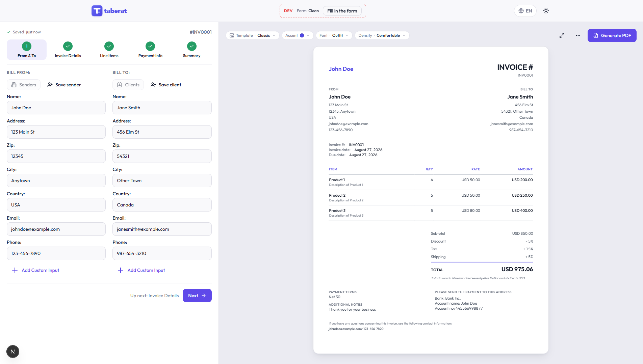Click the Bill To Address field
This screenshot has height=364, width=643.
(x=162, y=132)
